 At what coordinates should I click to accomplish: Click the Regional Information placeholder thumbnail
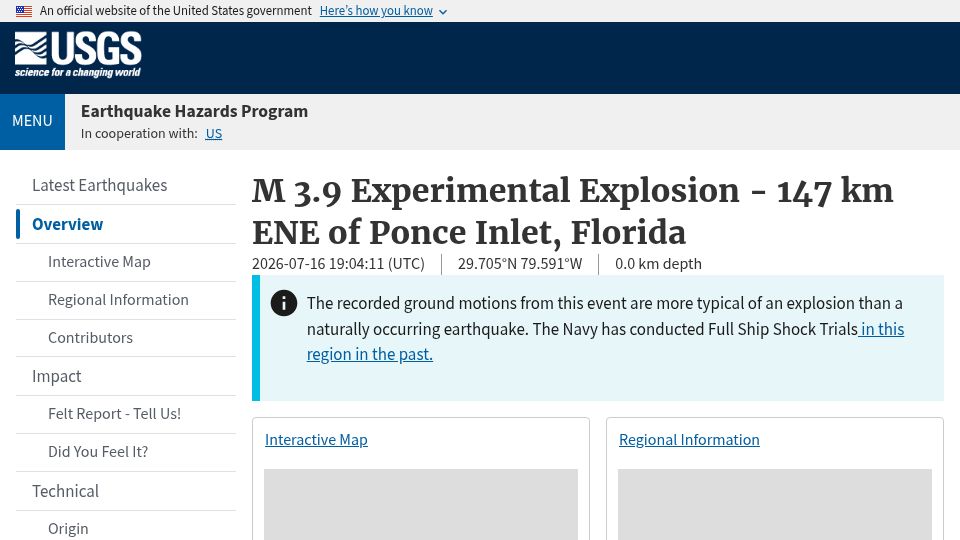point(774,504)
